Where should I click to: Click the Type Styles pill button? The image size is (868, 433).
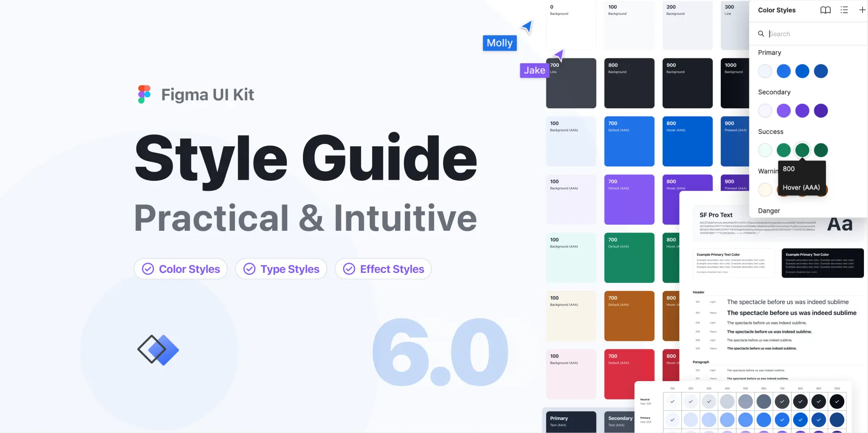281,269
